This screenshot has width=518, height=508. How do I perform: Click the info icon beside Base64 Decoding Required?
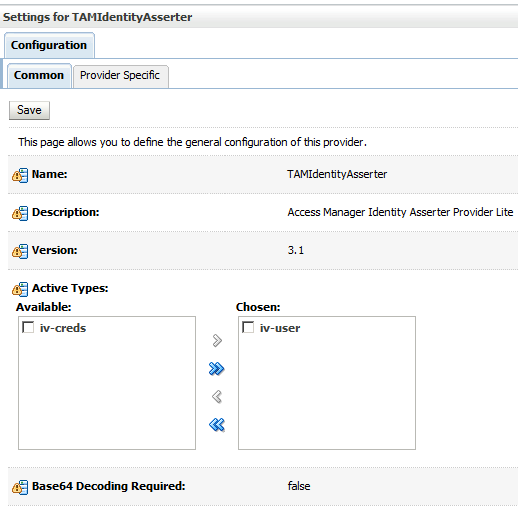20,487
